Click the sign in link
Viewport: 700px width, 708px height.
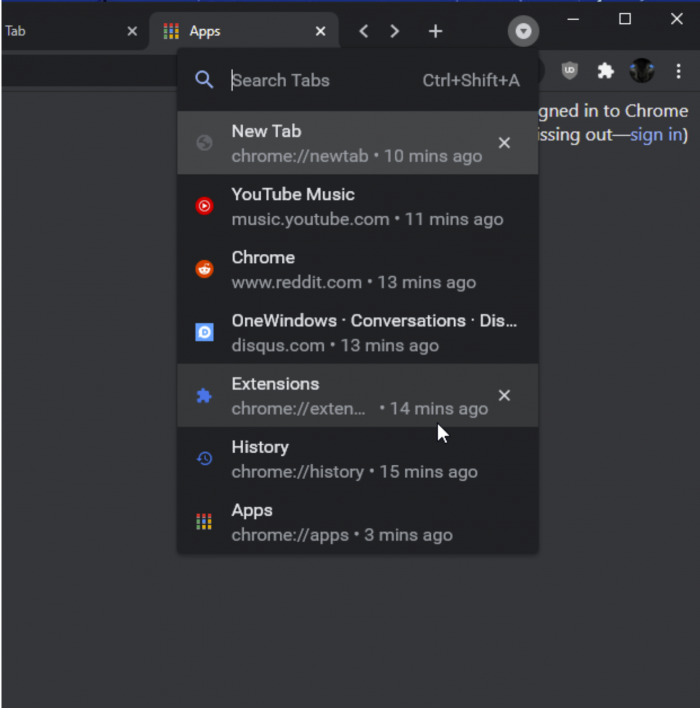[x=655, y=135]
